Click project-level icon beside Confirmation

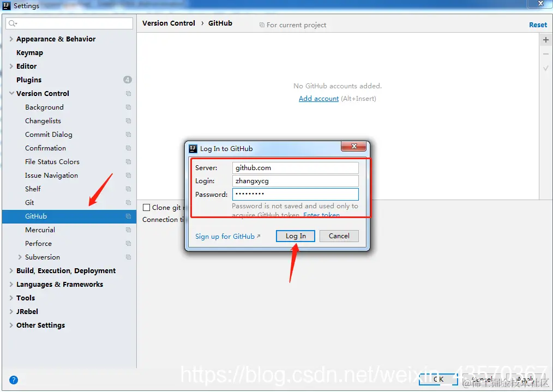click(128, 148)
